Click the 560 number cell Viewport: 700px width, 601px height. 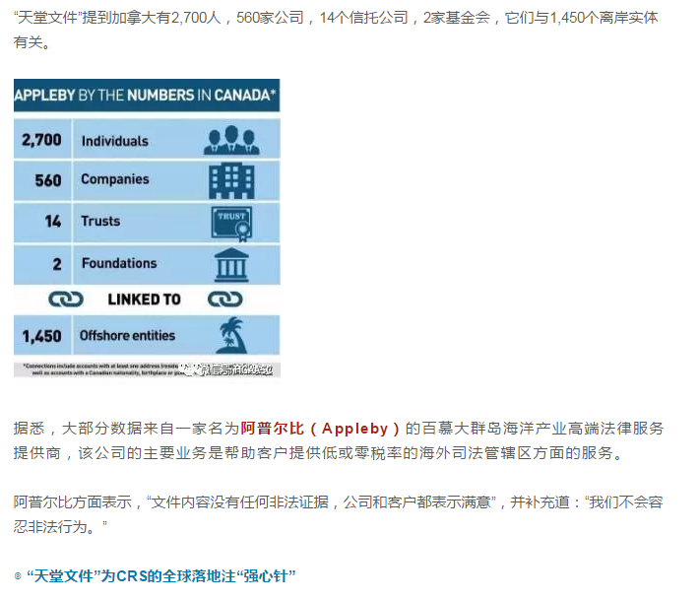click(x=42, y=180)
